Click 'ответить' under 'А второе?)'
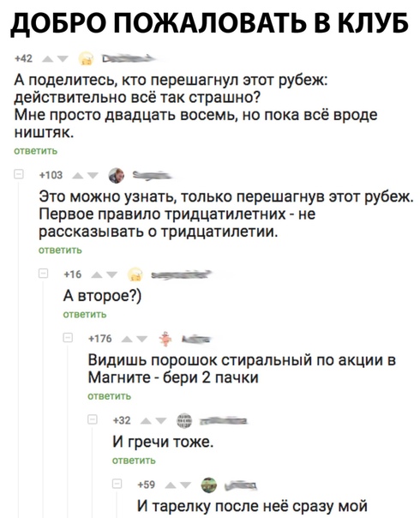This screenshot has height=518, width=420. pyautogui.click(x=85, y=315)
